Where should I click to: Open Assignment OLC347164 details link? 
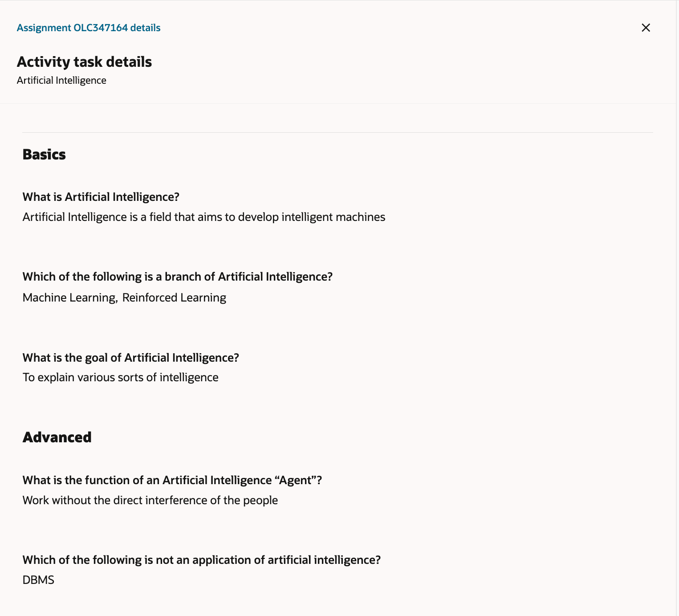[89, 28]
